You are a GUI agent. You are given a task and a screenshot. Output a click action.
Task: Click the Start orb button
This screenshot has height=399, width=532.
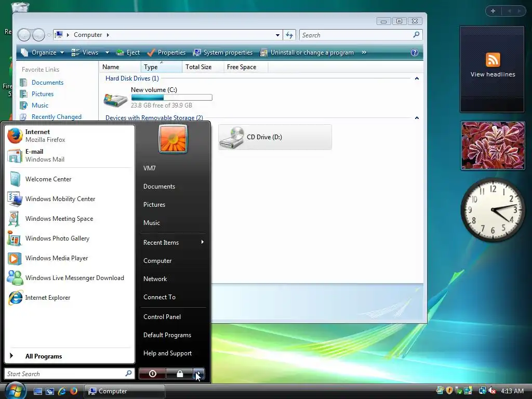tap(15, 391)
